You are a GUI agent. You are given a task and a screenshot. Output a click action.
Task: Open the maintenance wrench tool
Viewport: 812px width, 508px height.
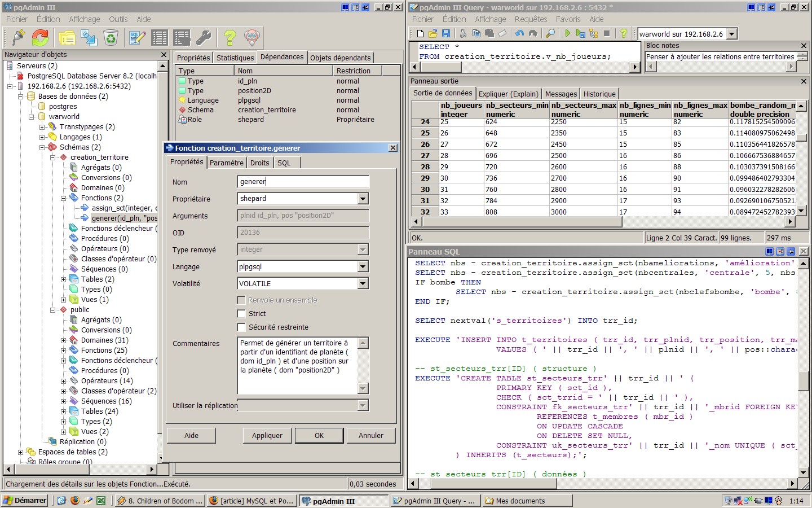204,38
